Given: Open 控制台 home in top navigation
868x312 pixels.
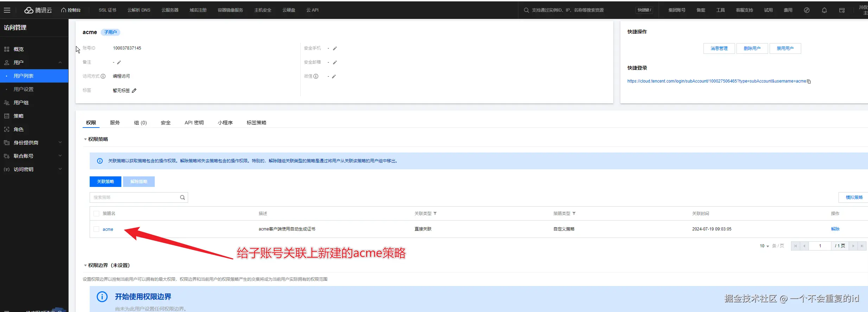Looking at the screenshot, I should click(71, 10).
